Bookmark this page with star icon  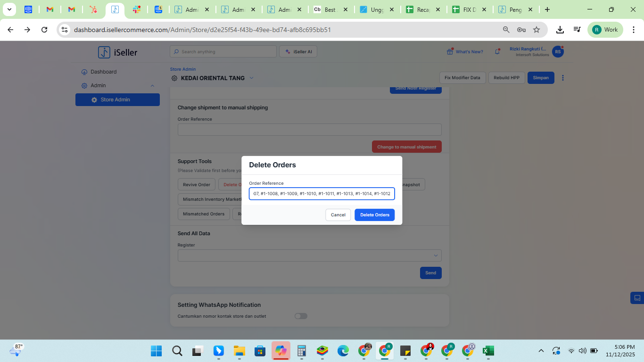click(537, 30)
